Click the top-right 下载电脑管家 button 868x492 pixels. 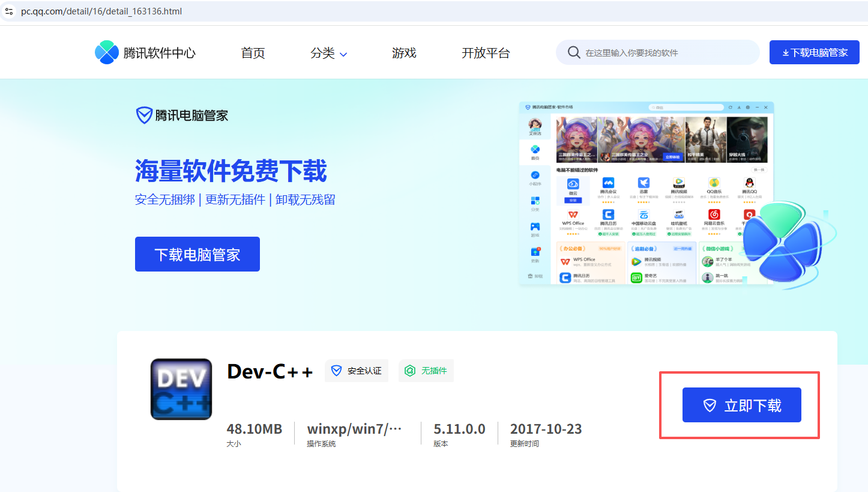coord(815,52)
